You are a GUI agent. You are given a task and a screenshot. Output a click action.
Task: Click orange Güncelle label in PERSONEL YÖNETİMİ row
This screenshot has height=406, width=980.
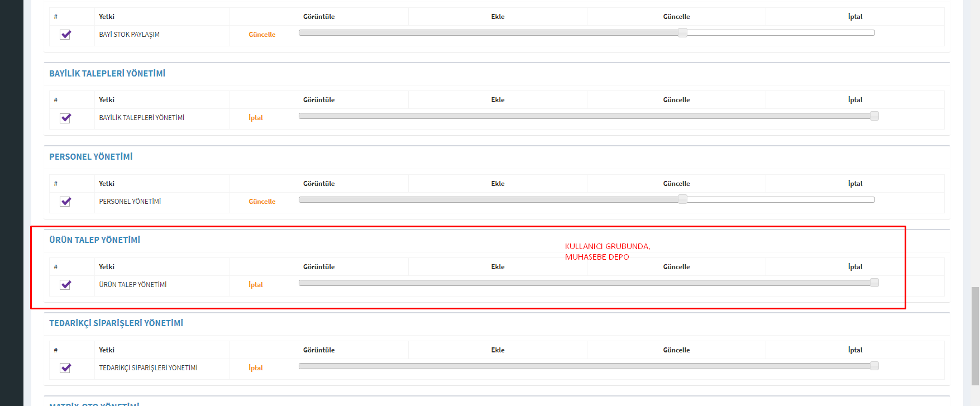tap(262, 202)
